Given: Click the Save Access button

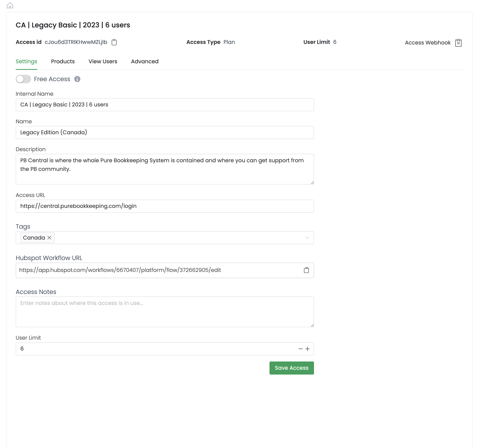Looking at the screenshot, I should (x=291, y=368).
